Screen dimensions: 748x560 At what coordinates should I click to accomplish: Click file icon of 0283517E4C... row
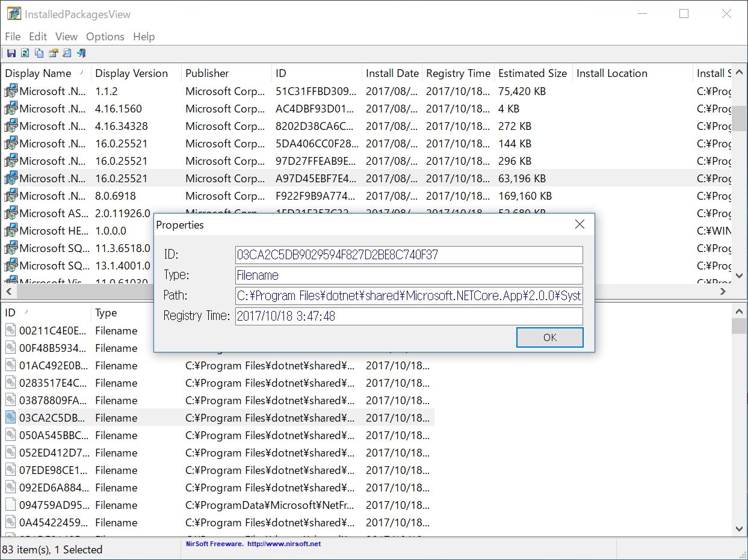click(11, 383)
